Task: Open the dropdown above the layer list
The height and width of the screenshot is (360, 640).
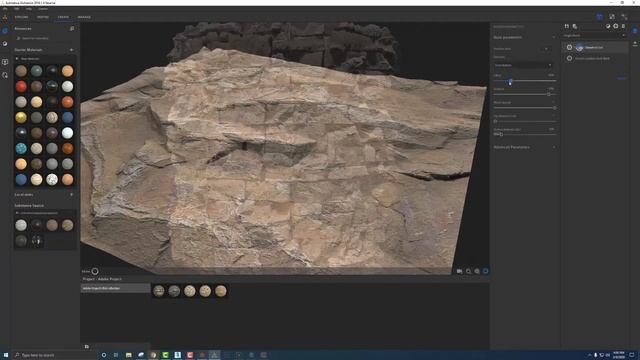Action: [x=594, y=36]
